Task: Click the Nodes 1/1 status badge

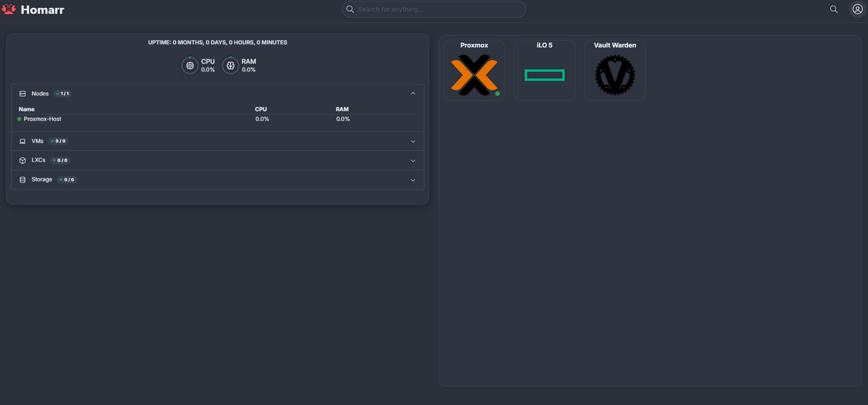Action: 63,94
